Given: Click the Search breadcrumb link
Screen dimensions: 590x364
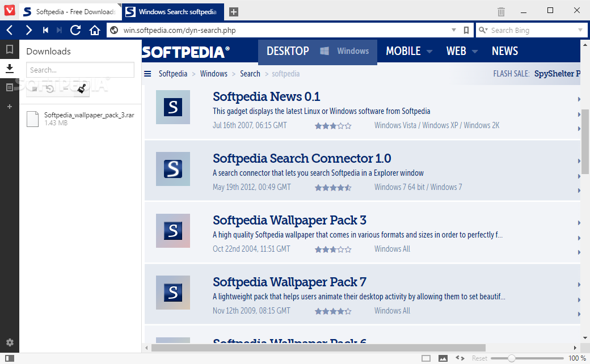Looking at the screenshot, I should tap(250, 74).
